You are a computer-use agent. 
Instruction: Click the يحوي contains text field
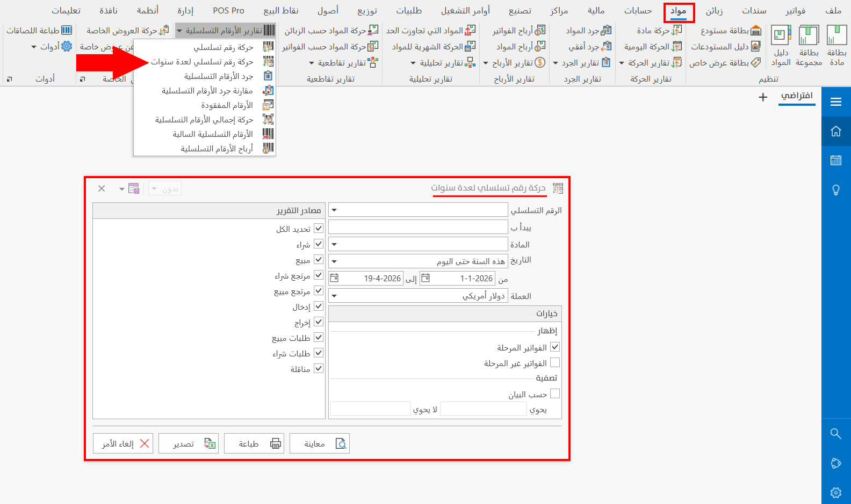point(484,409)
